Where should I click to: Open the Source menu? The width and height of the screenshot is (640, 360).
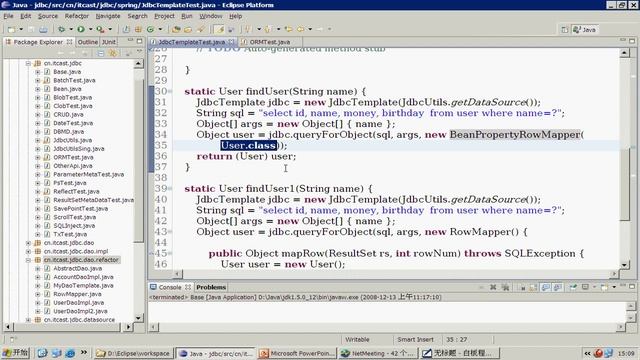(48, 16)
